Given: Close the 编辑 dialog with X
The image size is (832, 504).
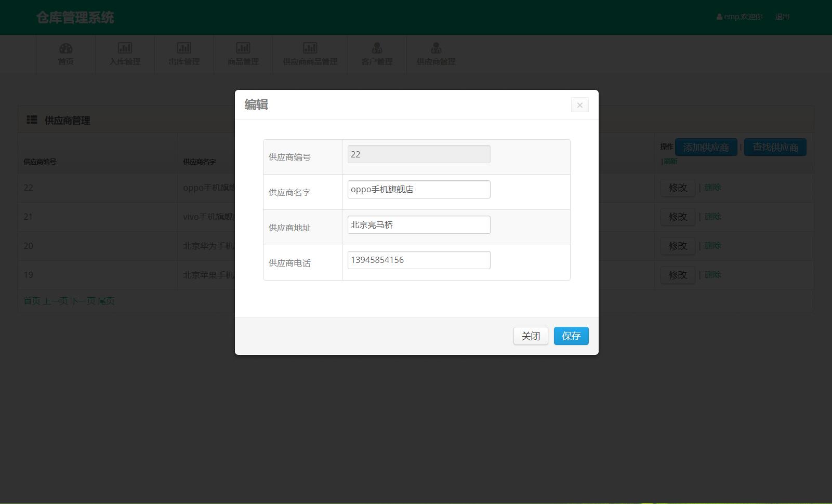Looking at the screenshot, I should pyautogui.click(x=580, y=105).
